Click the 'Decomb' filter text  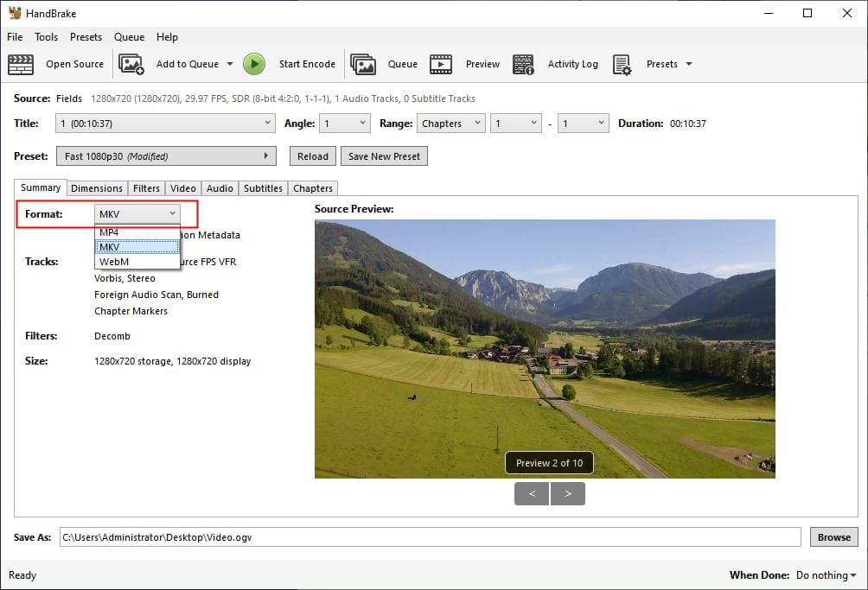click(112, 336)
